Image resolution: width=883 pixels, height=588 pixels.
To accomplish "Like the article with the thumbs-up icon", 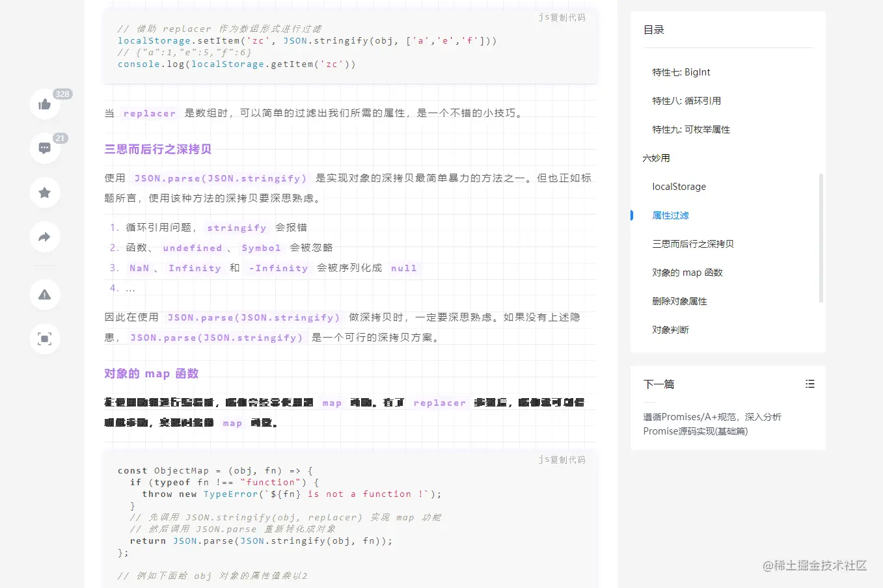I will click(x=45, y=104).
